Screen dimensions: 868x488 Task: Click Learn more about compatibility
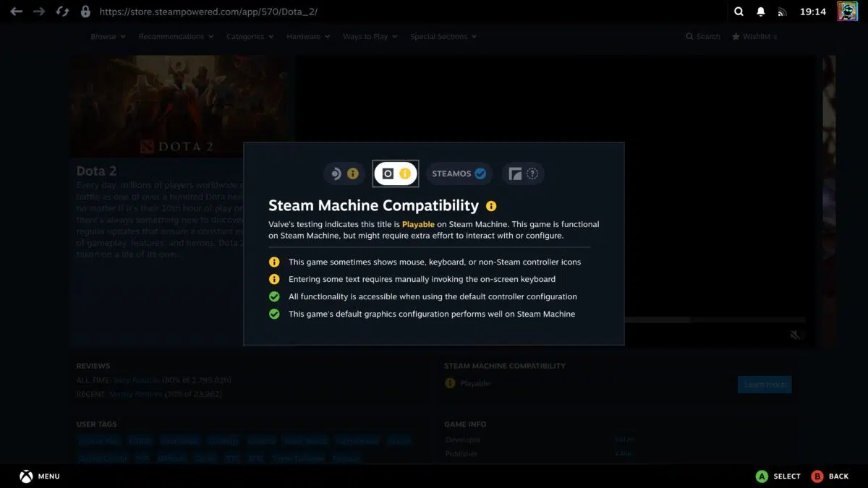click(765, 384)
